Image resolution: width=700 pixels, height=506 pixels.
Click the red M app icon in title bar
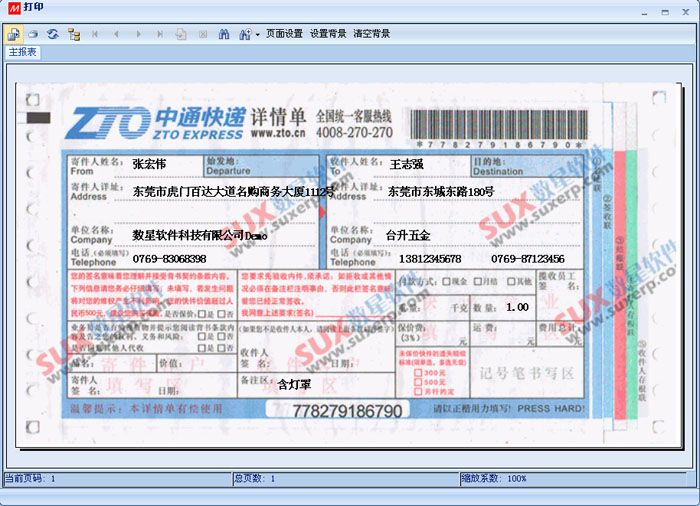click(x=14, y=8)
